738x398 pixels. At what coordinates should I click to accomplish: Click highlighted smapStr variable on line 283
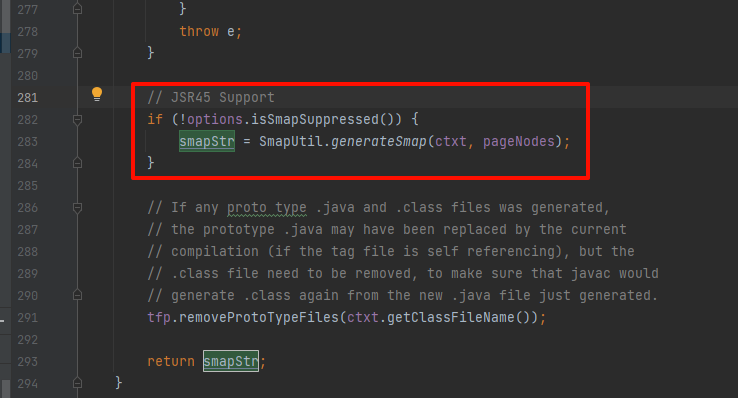tap(207, 141)
